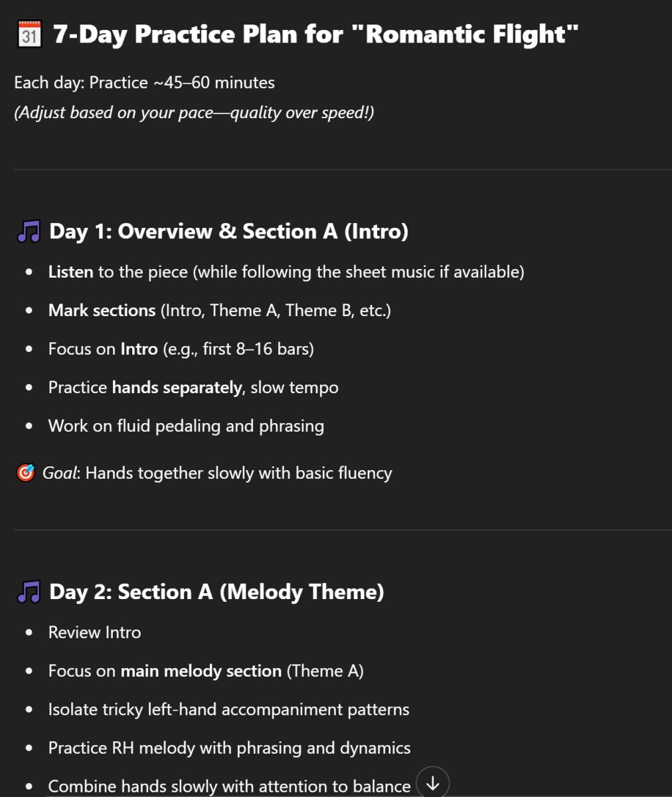Click the "Isolate tricky left-hand accompaniment patterns" bullet
This screenshot has width=672, height=797.
coord(228,709)
